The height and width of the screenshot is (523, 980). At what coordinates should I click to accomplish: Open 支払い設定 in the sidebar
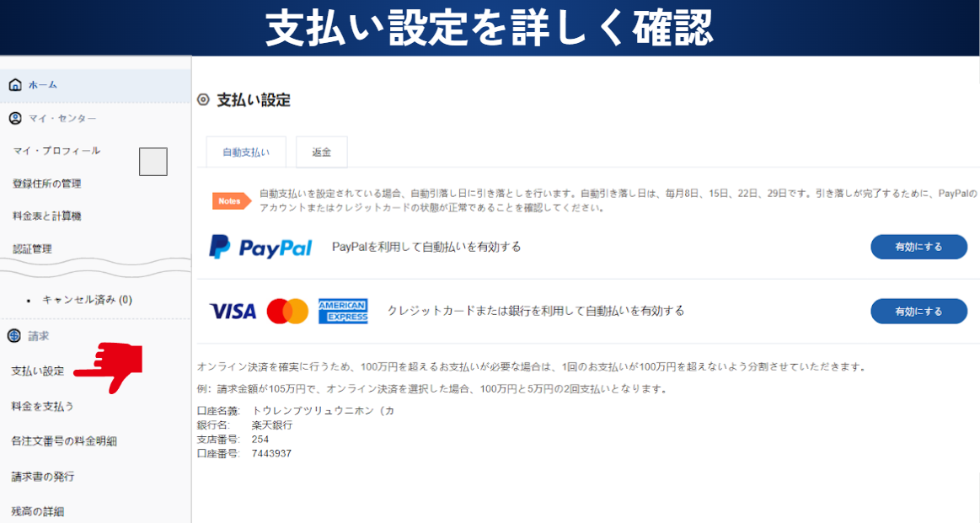point(38,371)
